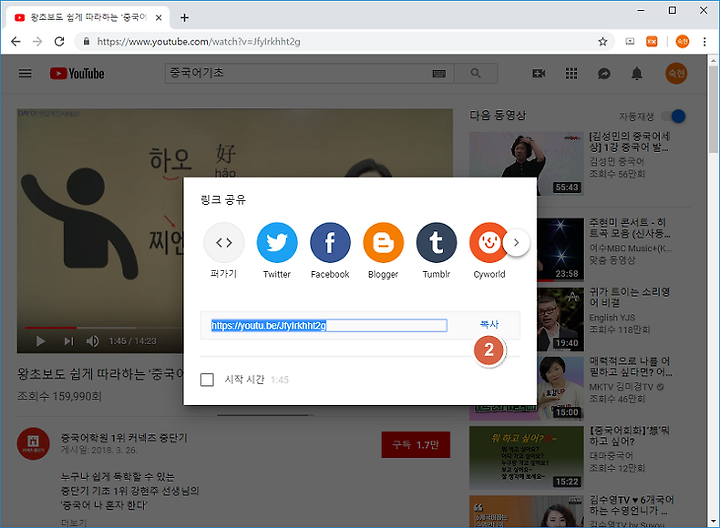Image resolution: width=720 pixels, height=528 pixels.
Task: Open the on-screen keyboard icon in search
Action: pyautogui.click(x=439, y=73)
